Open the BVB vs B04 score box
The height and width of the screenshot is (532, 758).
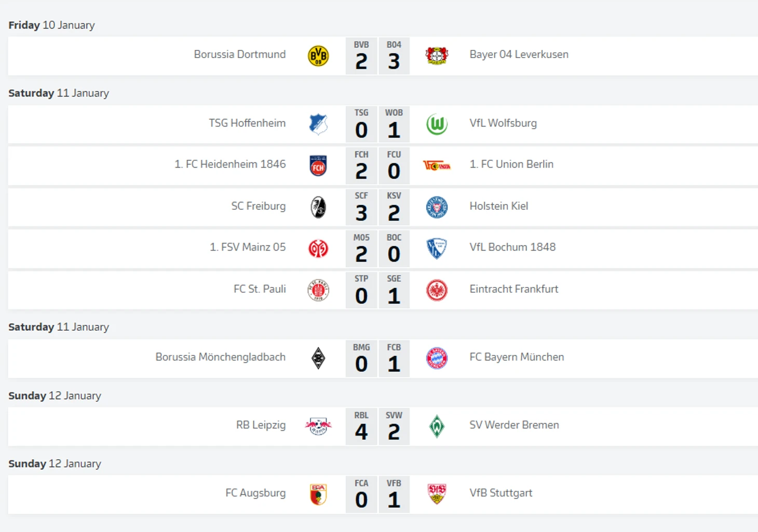pos(377,56)
